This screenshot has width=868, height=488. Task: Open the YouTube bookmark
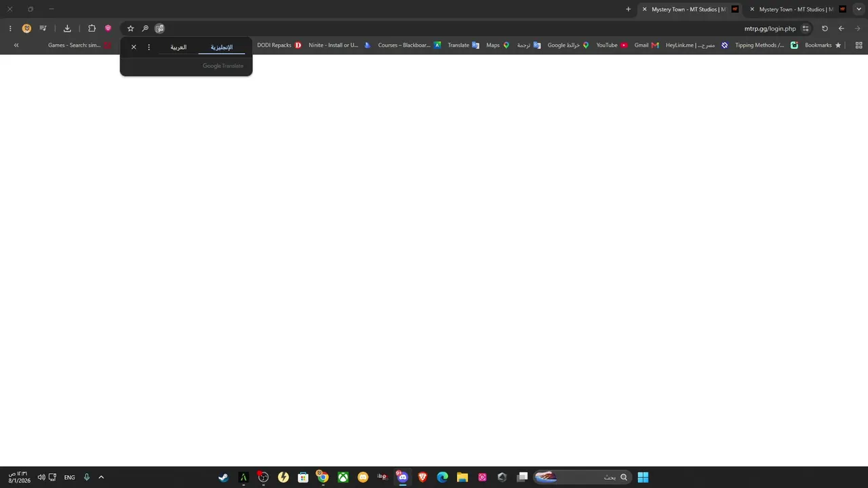(612, 45)
